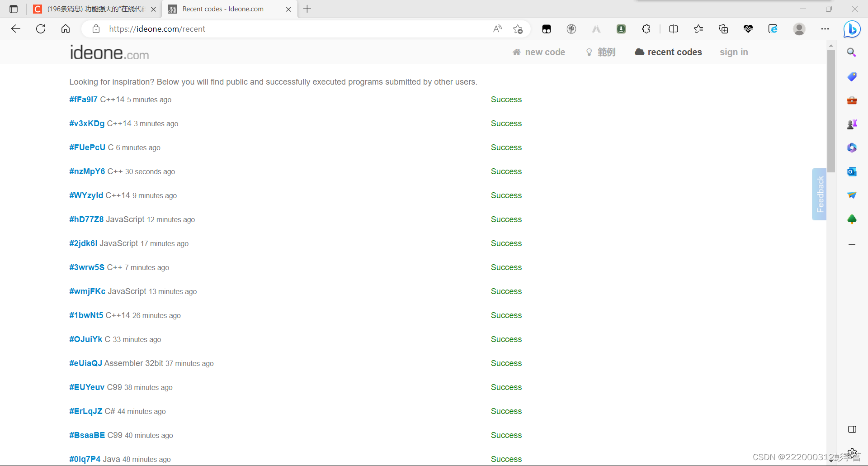This screenshot has height=466, width=868.
Task: Open the sidebar search icon
Action: tap(852, 52)
